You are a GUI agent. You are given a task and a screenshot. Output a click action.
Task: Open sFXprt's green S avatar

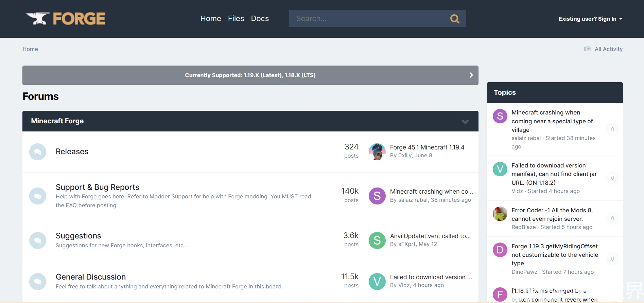tap(377, 240)
